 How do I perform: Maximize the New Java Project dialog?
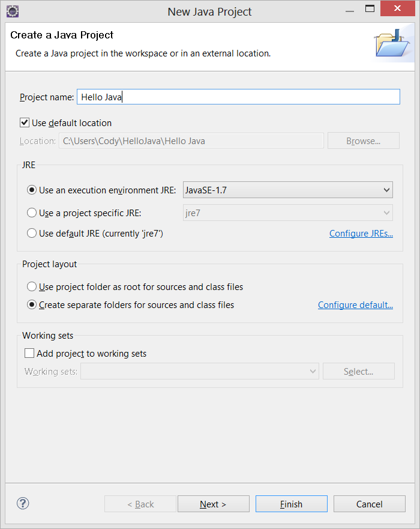pyautogui.click(x=370, y=8)
